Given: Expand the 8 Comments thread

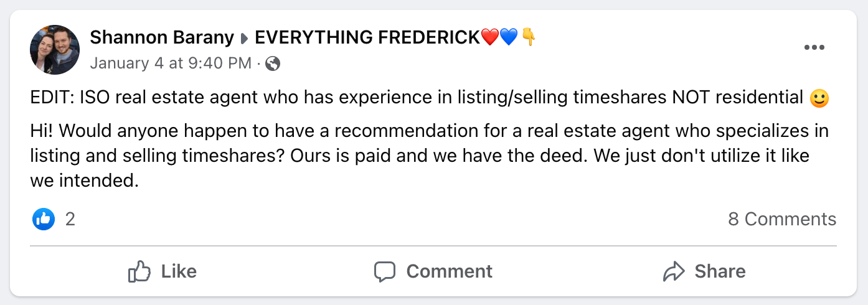Looking at the screenshot, I should 781,219.
